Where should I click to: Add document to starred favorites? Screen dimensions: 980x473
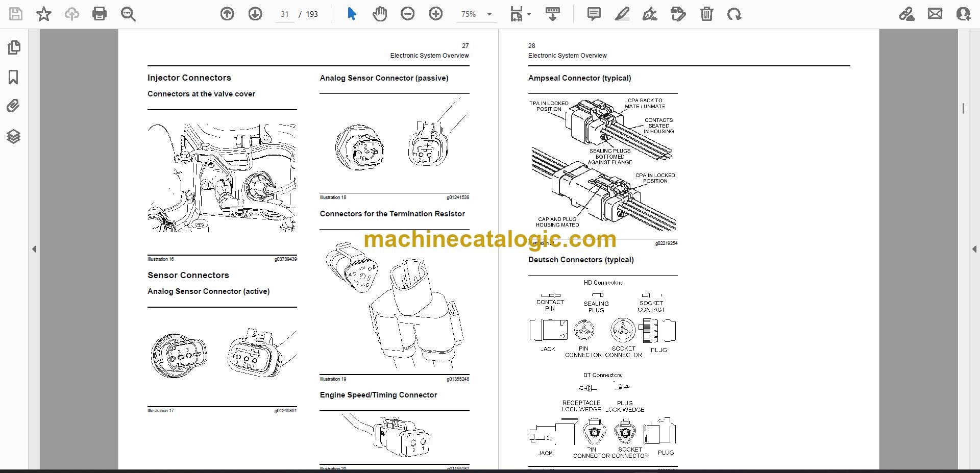pyautogui.click(x=44, y=14)
